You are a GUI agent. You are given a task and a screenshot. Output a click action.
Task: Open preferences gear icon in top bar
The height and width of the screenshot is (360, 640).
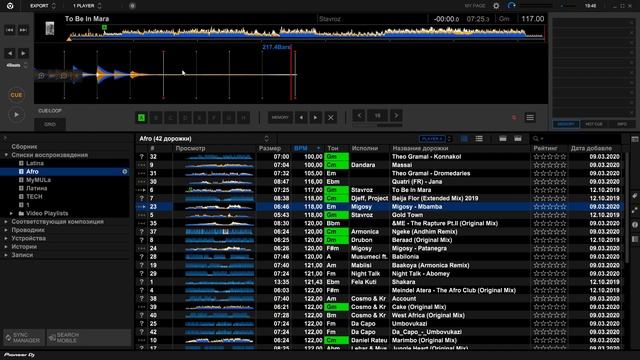pos(496,6)
